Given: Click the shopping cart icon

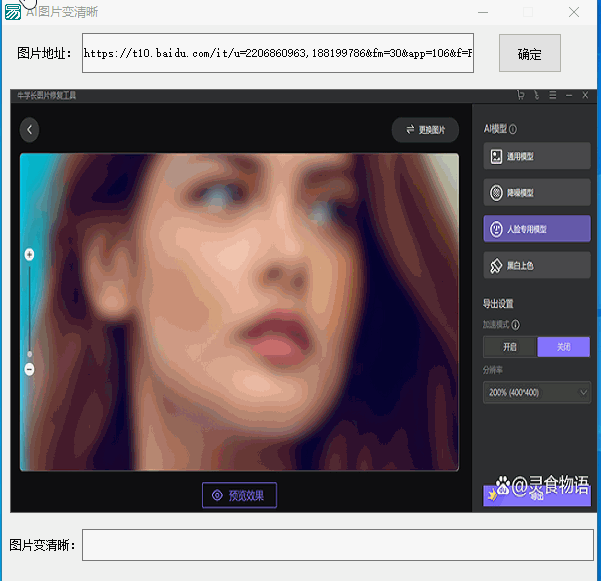Looking at the screenshot, I should (520, 95).
